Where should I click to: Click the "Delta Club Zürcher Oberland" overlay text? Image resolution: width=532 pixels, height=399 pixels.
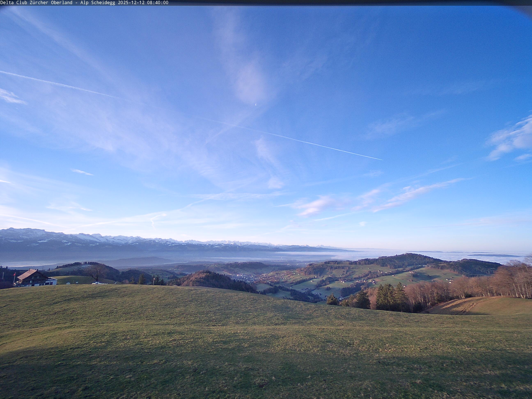click(36, 3)
